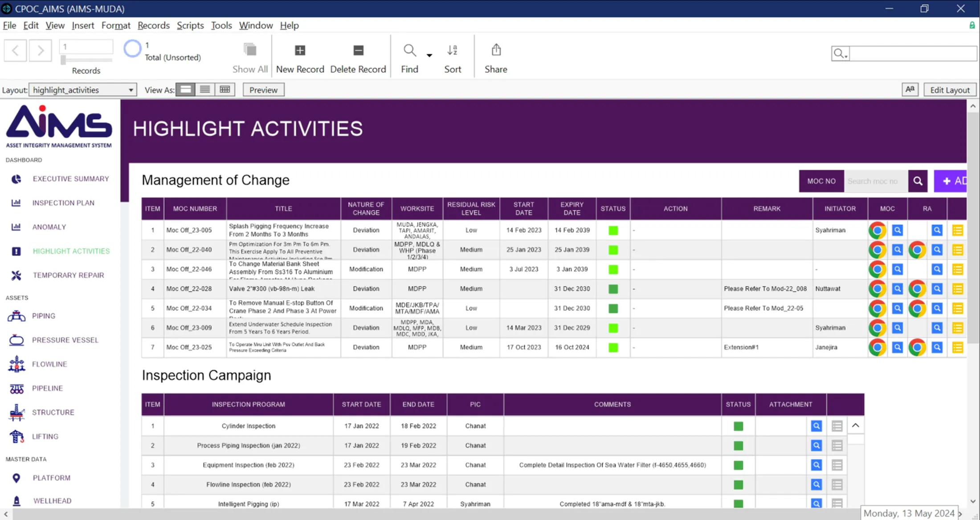Open yellow list icon for Moc Off_22-034
The image size is (980, 520).
957,309
